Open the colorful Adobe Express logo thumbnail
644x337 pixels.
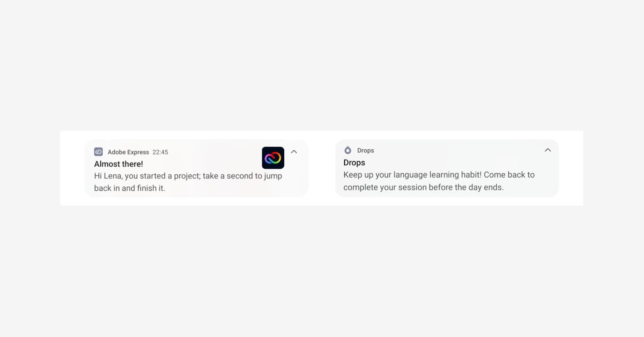click(x=273, y=158)
